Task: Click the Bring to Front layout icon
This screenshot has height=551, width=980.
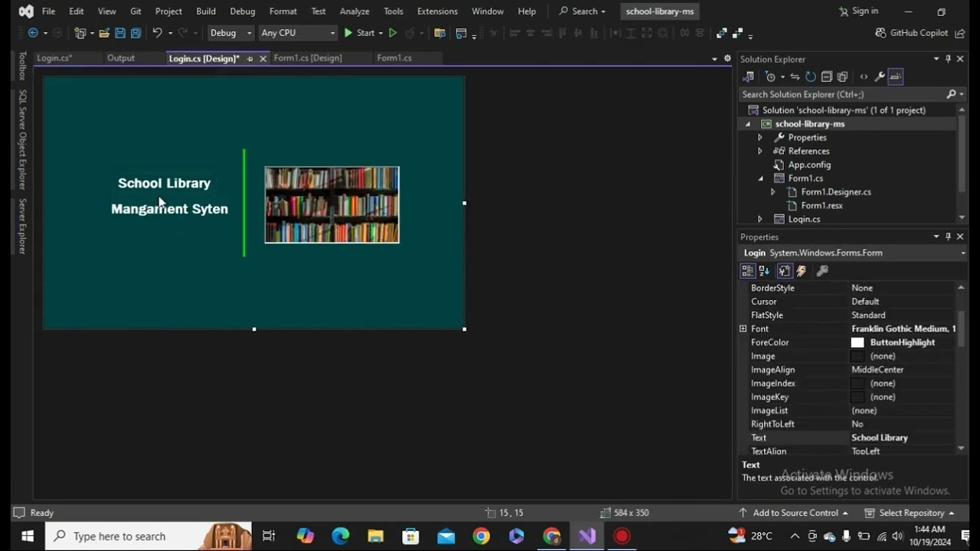Action: coord(721,33)
